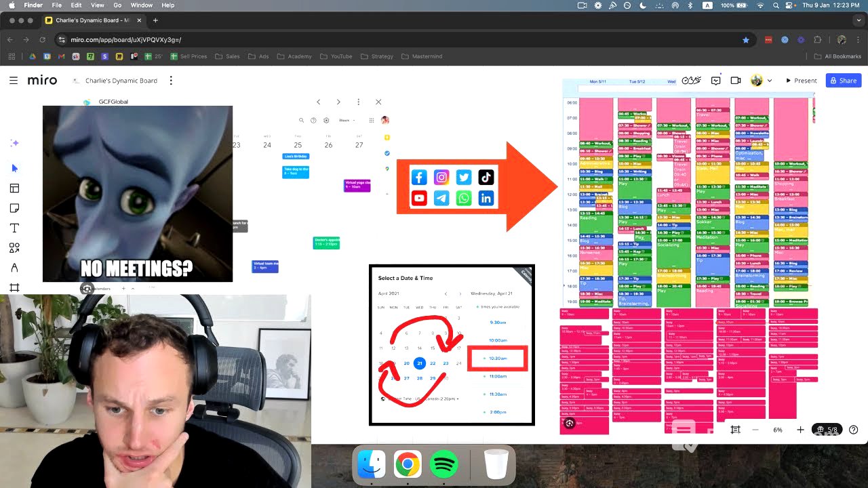
Task: Click the social media icons arrow image
Action: [476, 188]
